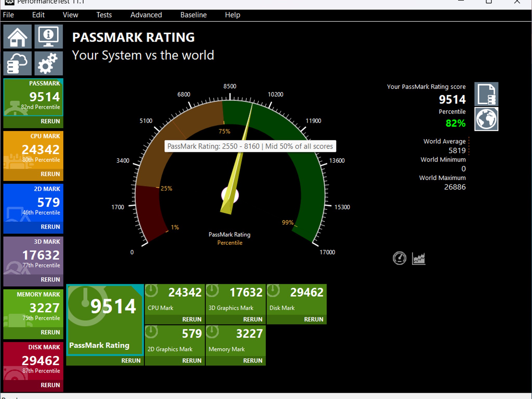
Task: Click the save results document icon
Action: [486, 94]
